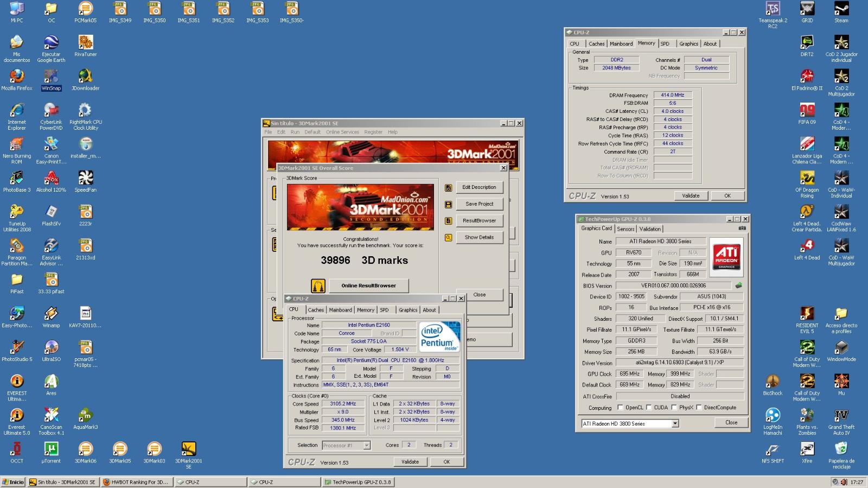Open SpeedFan desktop shortcut

86,182
